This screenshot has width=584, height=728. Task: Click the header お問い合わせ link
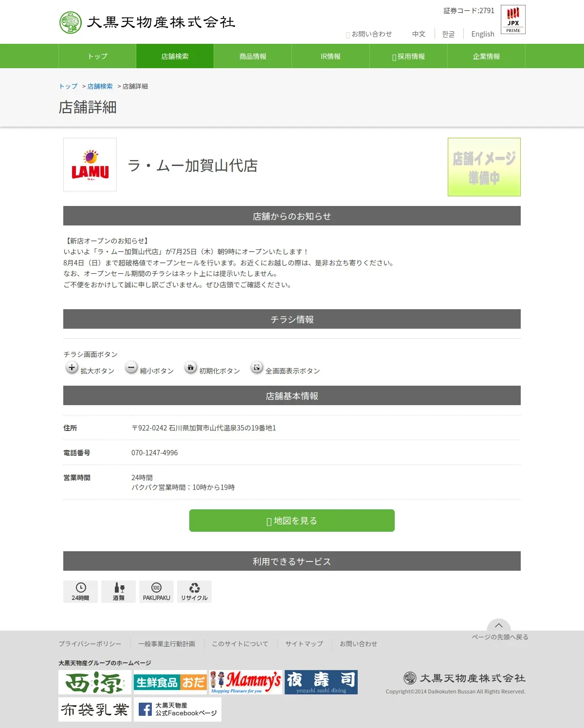pyautogui.click(x=369, y=34)
